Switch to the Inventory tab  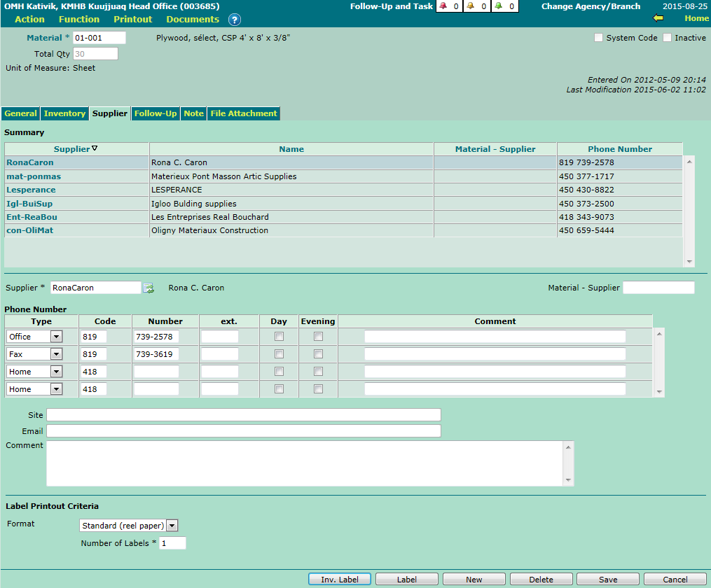[64, 113]
